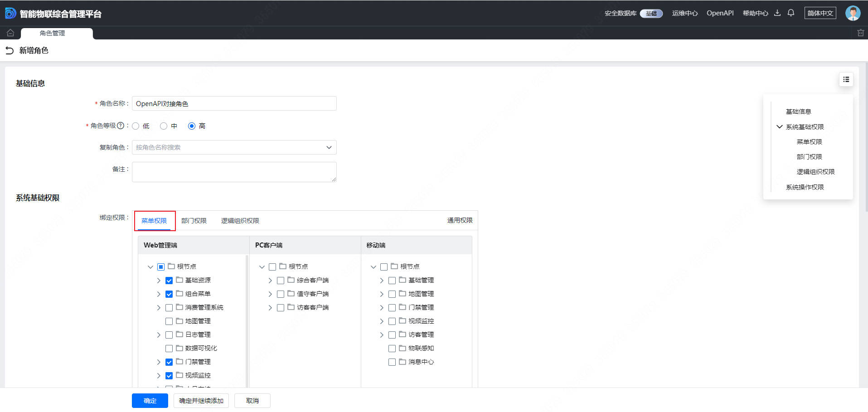Image resolution: width=868 pixels, height=412 pixels.
Task: Switch to the 逻辑组织权限 tab
Action: click(x=240, y=221)
